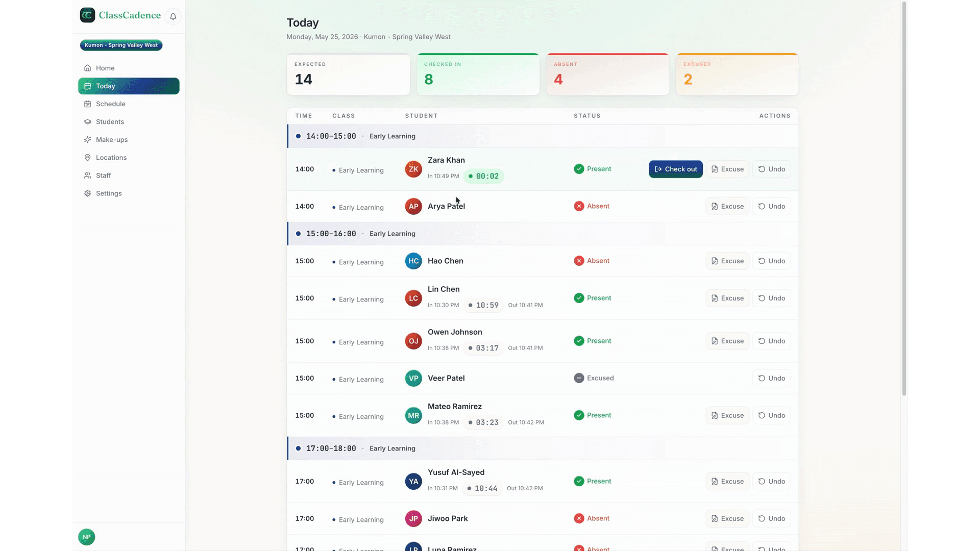Viewport: 980px width, 551px height.
Task: Click the notification bell icon
Action: click(x=173, y=16)
